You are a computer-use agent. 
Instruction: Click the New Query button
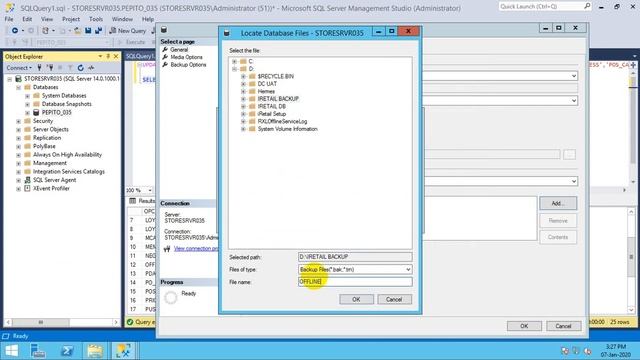point(128,31)
